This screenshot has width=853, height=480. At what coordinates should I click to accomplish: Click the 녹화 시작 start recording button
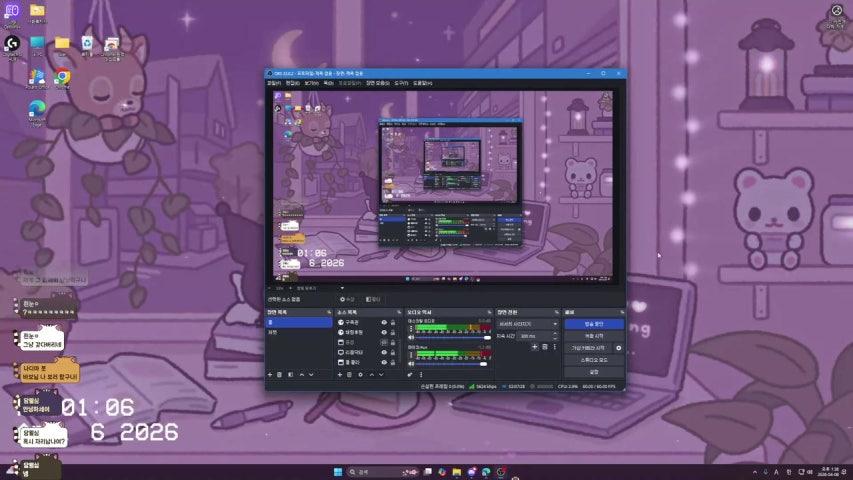click(x=593, y=336)
